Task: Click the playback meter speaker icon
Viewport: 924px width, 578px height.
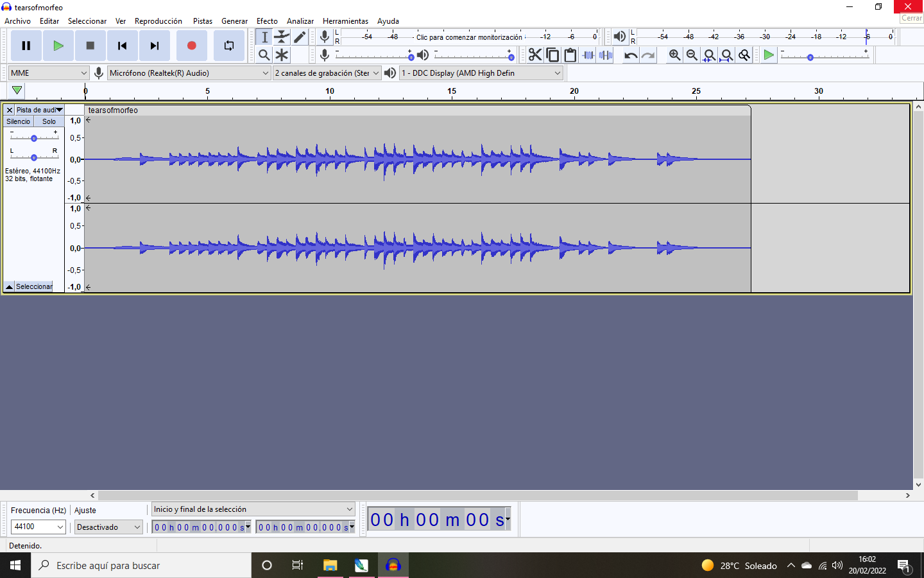Action: point(619,37)
